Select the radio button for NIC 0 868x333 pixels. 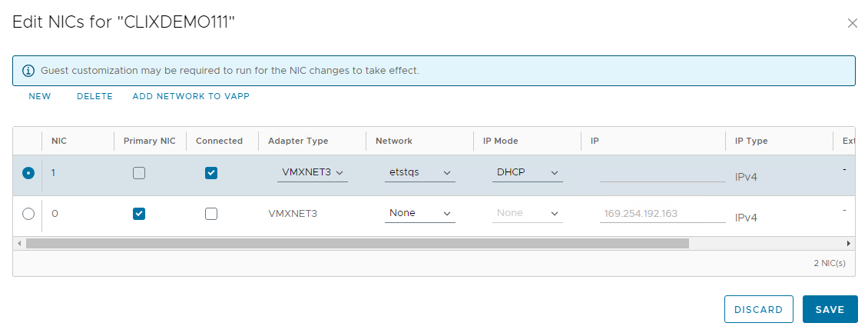click(x=28, y=214)
